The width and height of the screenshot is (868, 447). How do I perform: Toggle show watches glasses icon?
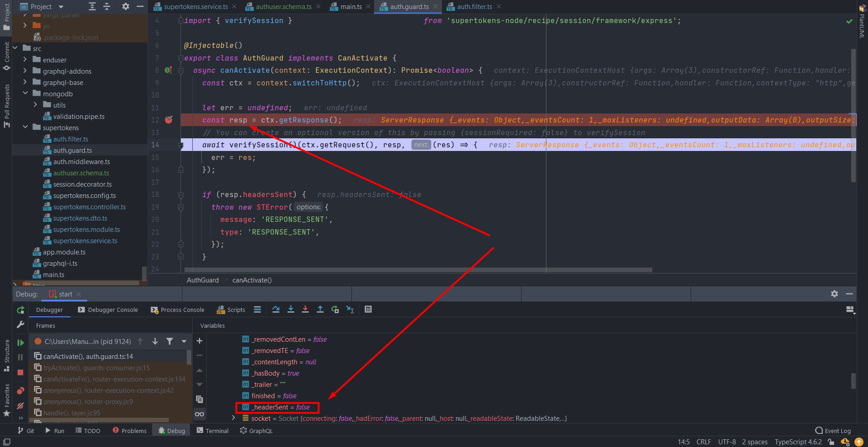coord(199,414)
